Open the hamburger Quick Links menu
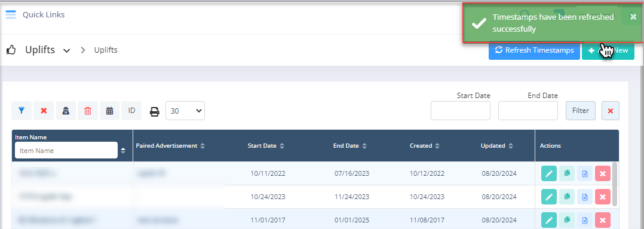Screen dimensions: 644x229 [x=11, y=15]
